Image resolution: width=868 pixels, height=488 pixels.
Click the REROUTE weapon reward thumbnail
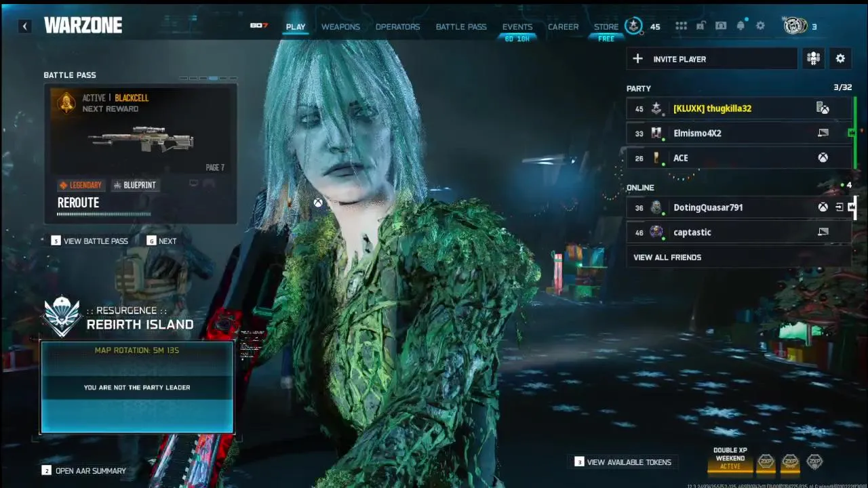pyautogui.click(x=140, y=139)
